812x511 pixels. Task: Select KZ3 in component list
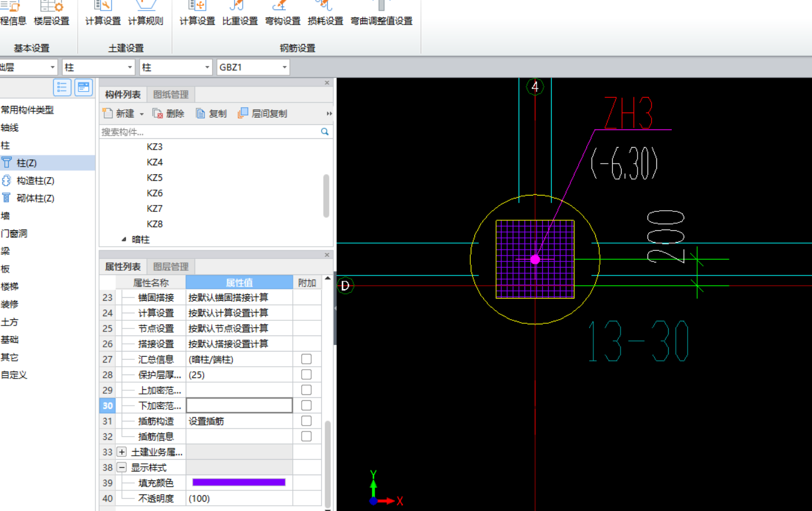click(x=155, y=146)
